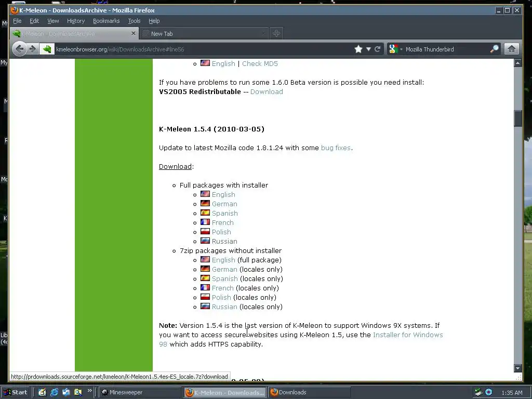Switch to the New Tab tab
The width and height of the screenshot is (532, 399).
point(204,34)
